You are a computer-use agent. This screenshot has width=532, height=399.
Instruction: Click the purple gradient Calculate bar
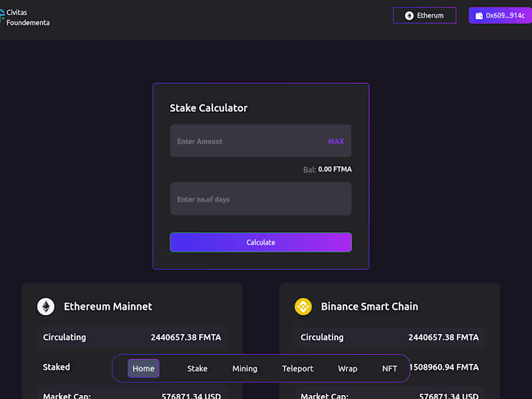261,242
